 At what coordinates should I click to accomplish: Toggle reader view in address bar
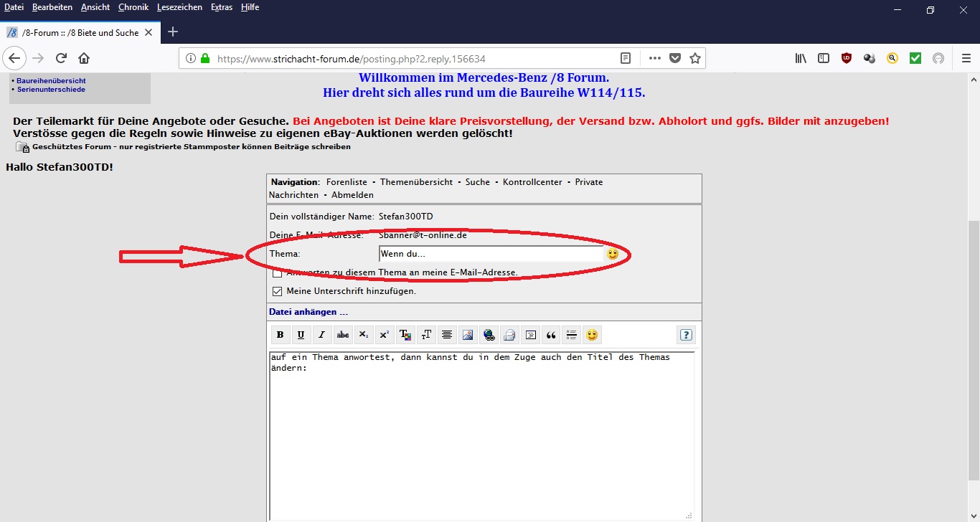coord(626,58)
